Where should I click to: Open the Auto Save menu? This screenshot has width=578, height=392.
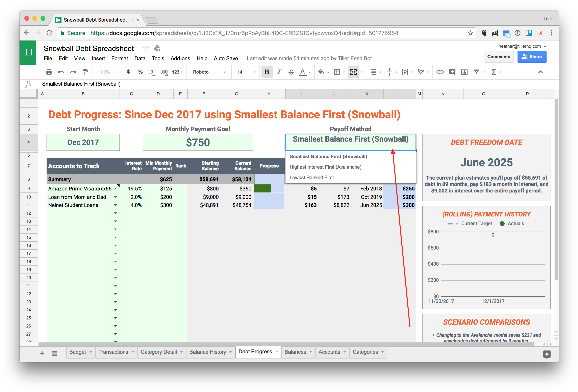click(x=226, y=58)
